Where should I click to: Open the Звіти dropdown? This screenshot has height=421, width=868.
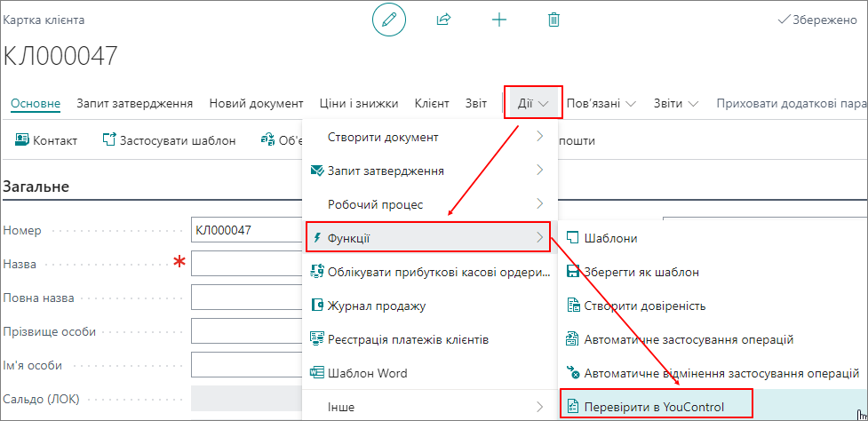(676, 103)
